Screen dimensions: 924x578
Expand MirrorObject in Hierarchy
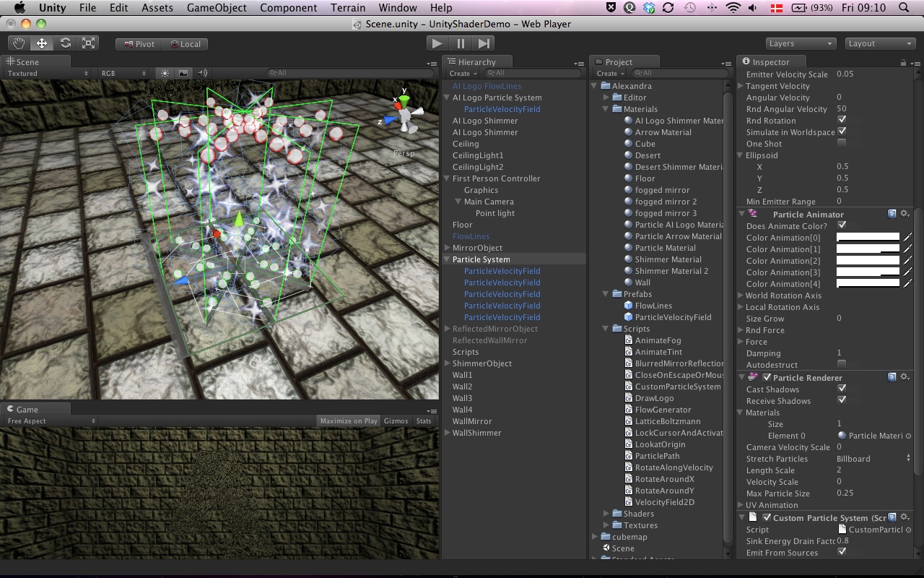(448, 248)
